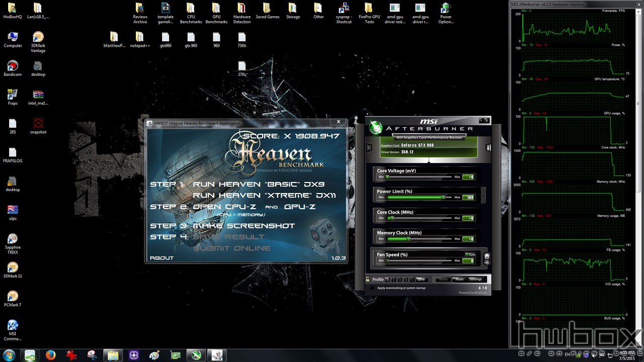Viewport: 644px width, 362px height.
Task: Select the snapshot desktop icon
Action: click(38, 126)
